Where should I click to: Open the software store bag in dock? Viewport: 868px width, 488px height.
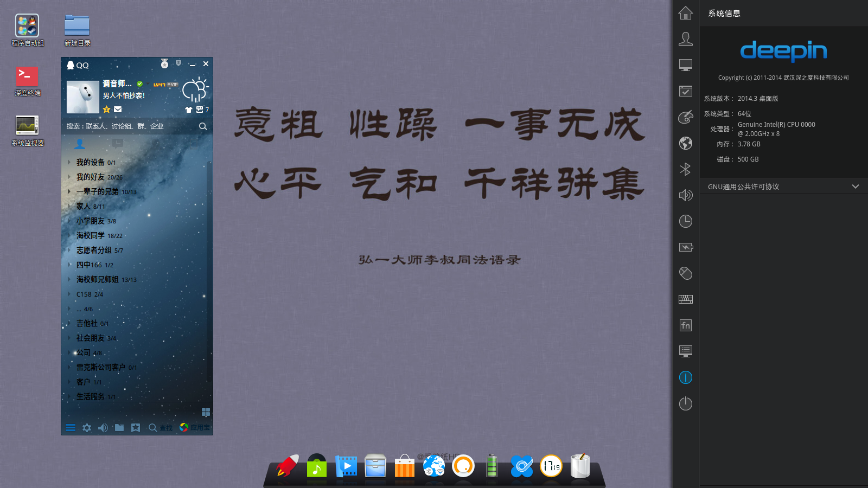coord(405,466)
